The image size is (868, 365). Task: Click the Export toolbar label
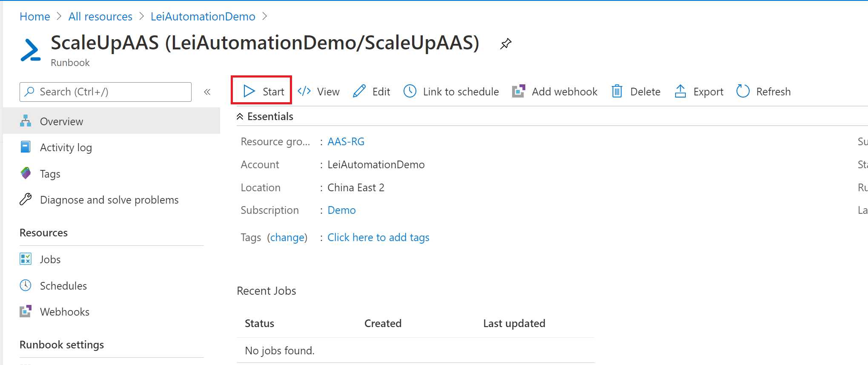(x=708, y=92)
